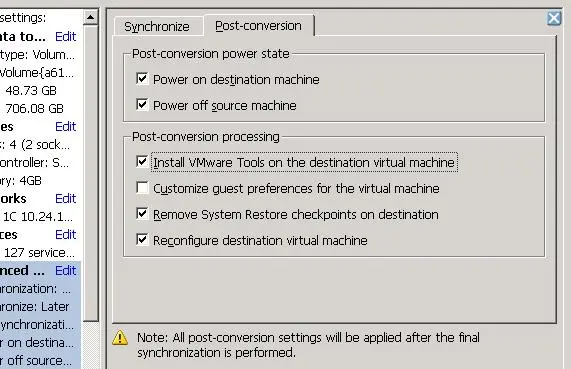571x369 pixels.
Task: Edit the Advanced options section
Action: 66,271
